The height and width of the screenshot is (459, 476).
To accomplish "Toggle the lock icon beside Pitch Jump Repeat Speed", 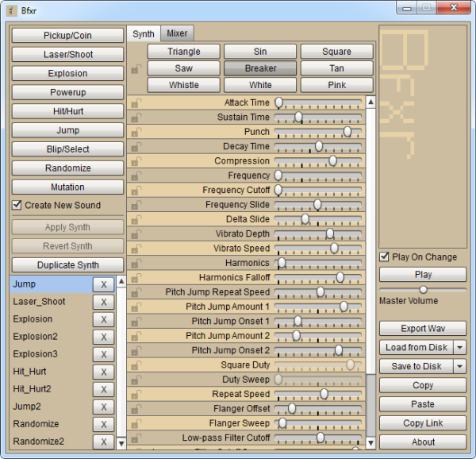I will point(136,292).
